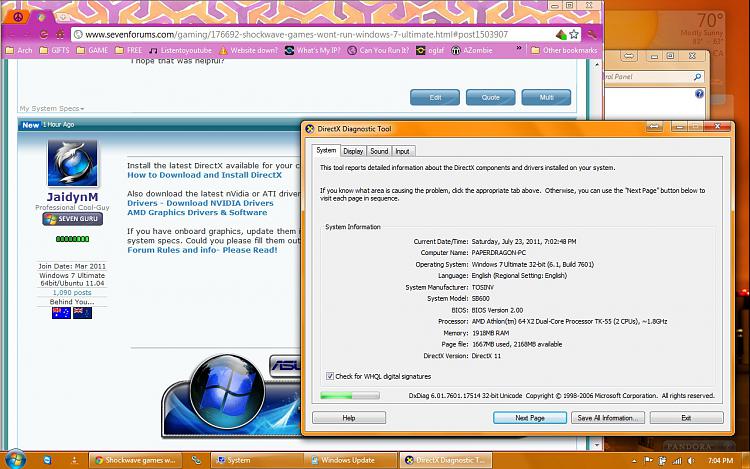
Task: Open JaidynM username profile link
Action: [72, 197]
